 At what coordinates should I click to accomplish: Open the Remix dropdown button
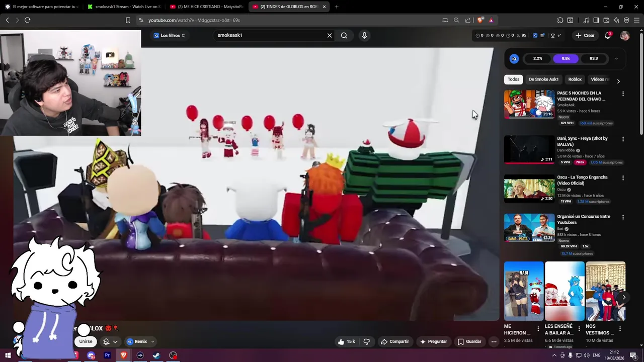140,341
